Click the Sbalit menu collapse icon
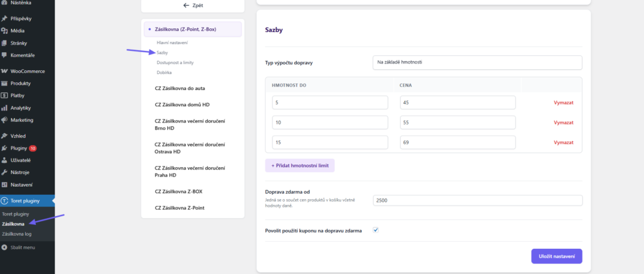The image size is (644, 274). 4,248
